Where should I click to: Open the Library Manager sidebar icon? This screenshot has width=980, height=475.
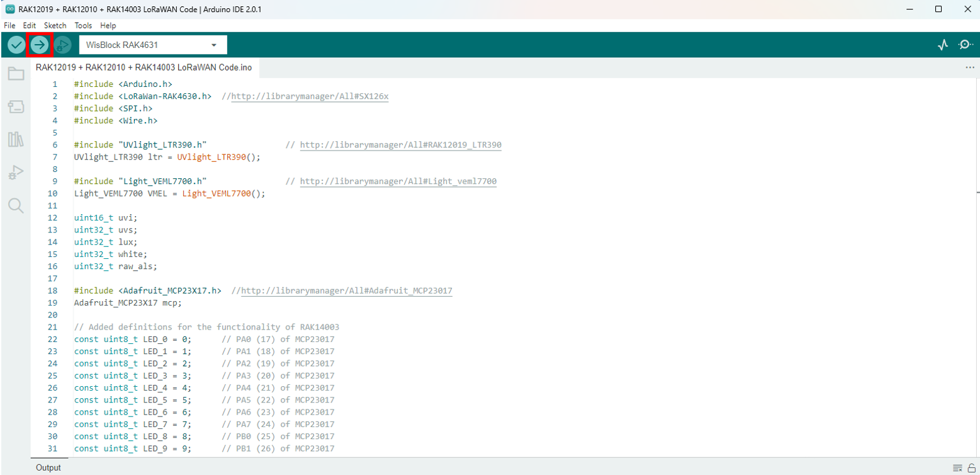coord(16,139)
